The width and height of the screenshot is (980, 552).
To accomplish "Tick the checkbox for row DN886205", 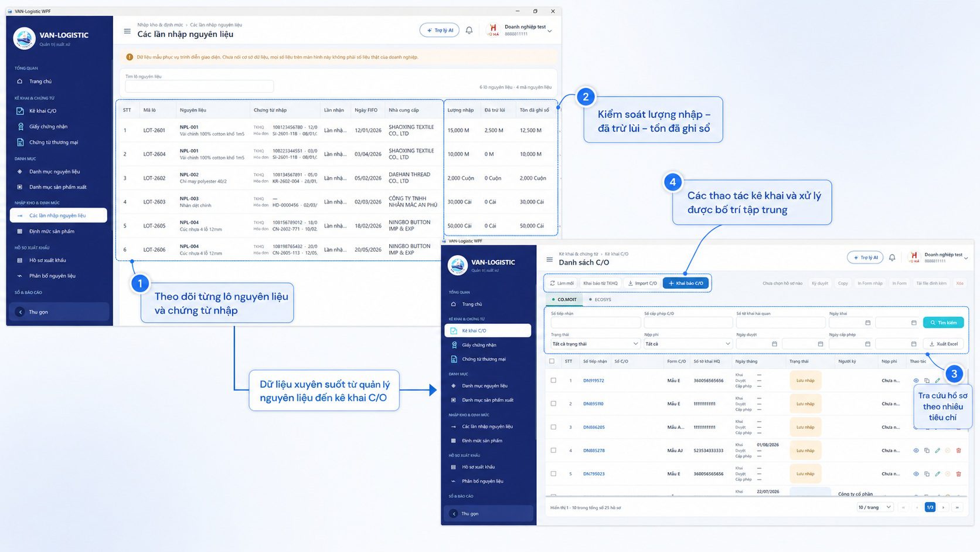I will [553, 427].
